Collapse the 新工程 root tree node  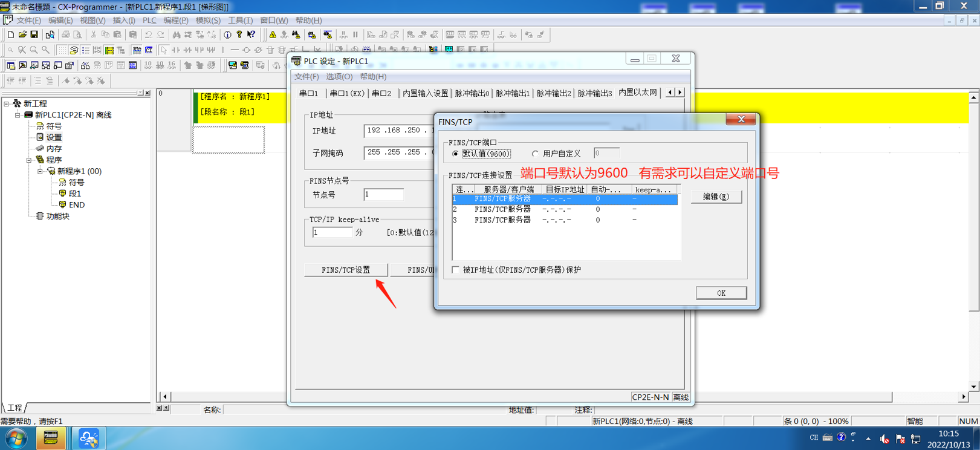(7, 104)
